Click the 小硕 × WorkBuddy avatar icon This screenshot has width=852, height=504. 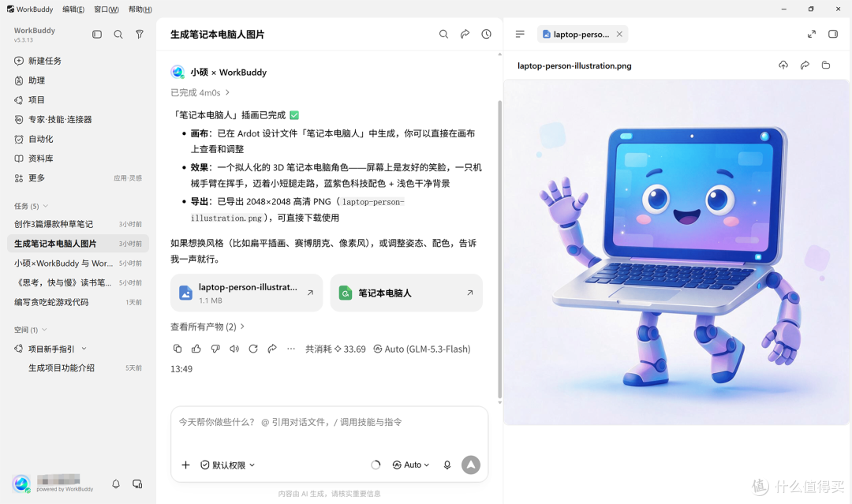tap(177, 73)
